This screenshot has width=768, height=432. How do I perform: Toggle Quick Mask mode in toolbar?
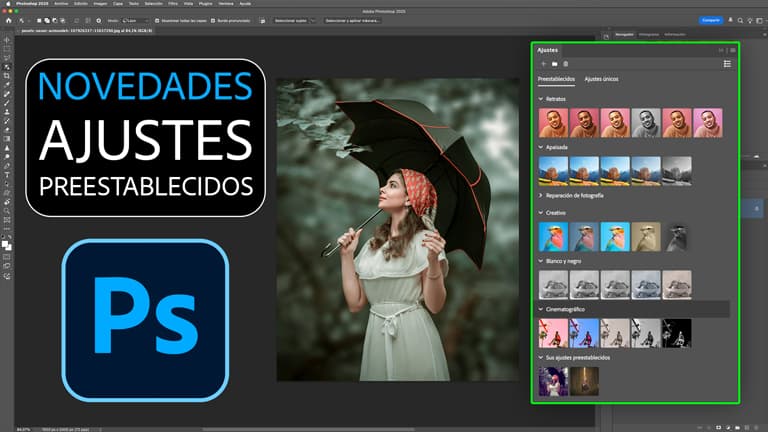coord(6,257)
